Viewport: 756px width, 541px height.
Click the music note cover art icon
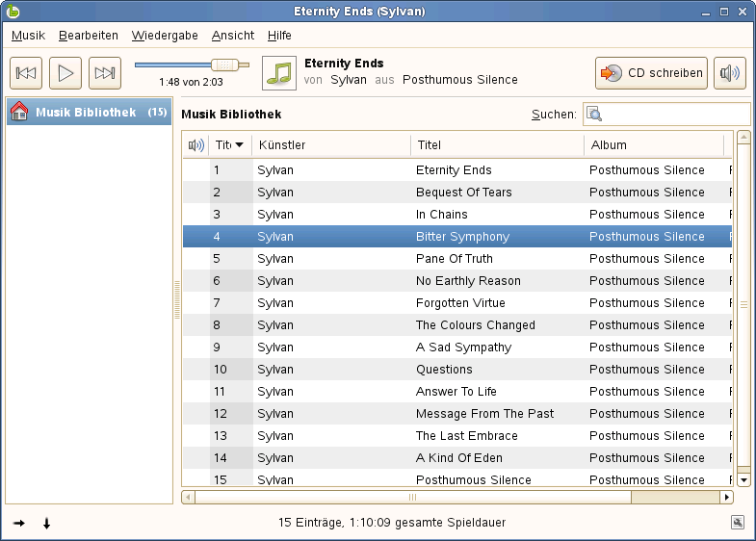tap(279, 73)
